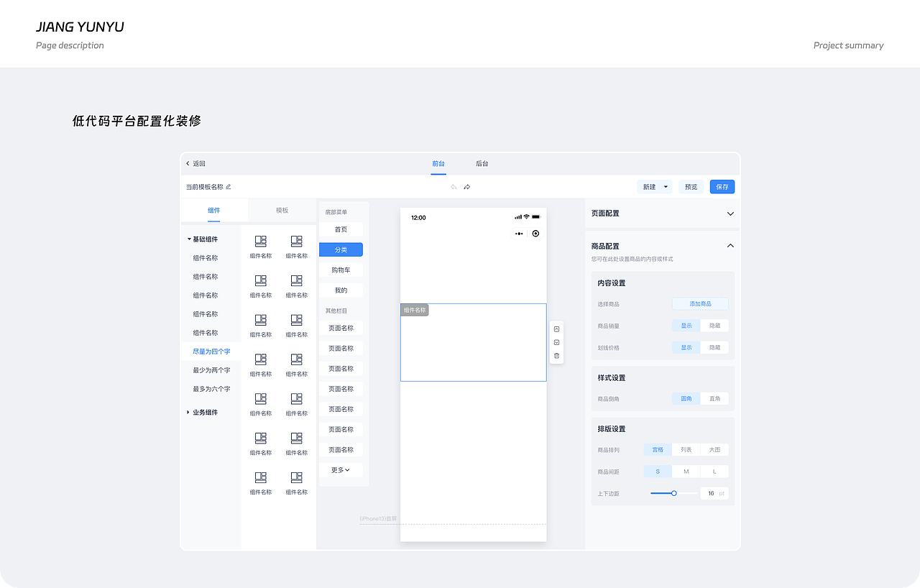The image size is (920, 588).
Task: Click the undo arrow in the toolbar
Action: 454,186
